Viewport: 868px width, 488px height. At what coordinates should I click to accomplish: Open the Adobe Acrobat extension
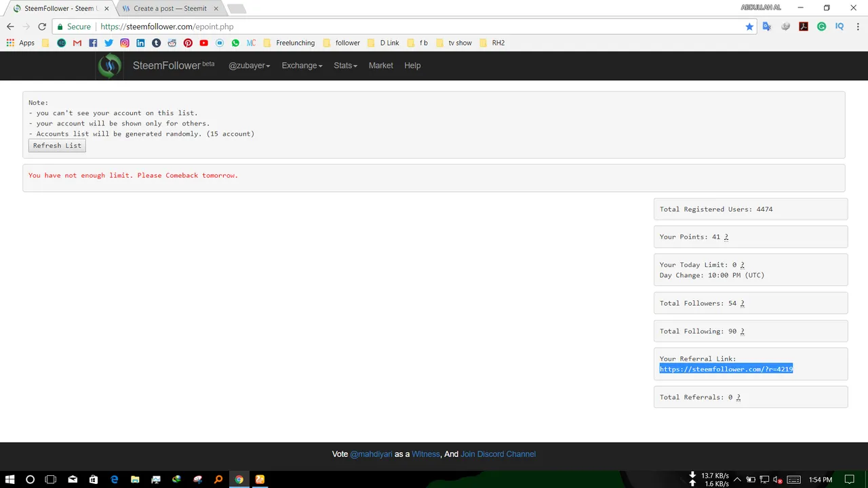tap(804, 26)
